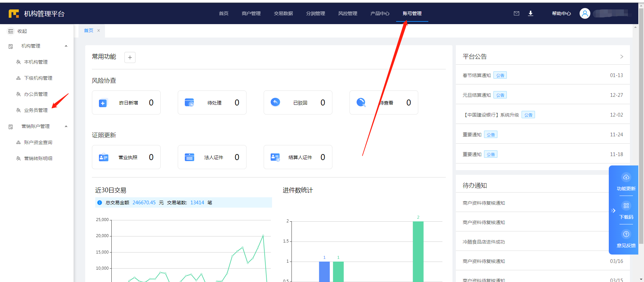Screen dimensions: 644x282
Task: Open the 功能更新 cloud icon
Action: [626, 177]
